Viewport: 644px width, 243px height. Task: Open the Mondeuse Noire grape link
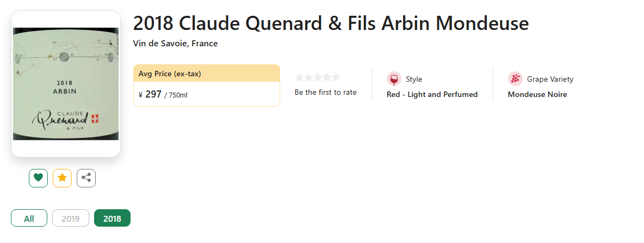[x=537, y=94]
